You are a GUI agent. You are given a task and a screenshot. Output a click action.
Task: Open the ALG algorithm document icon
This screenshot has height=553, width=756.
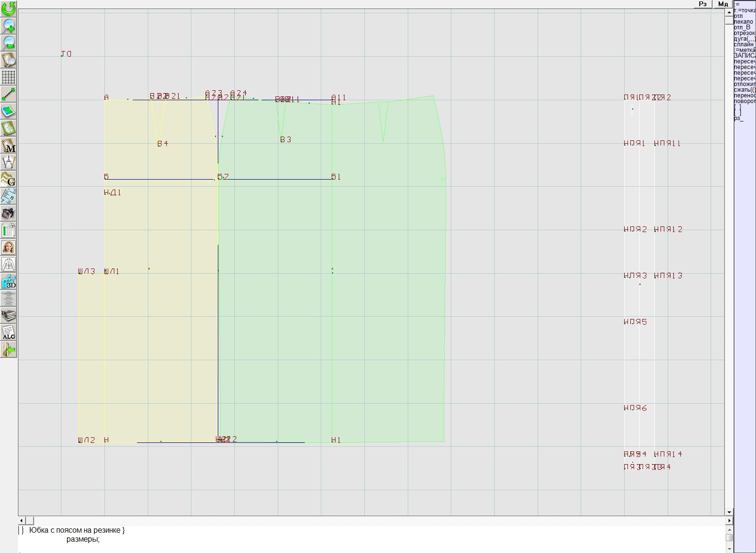point(9,332)
